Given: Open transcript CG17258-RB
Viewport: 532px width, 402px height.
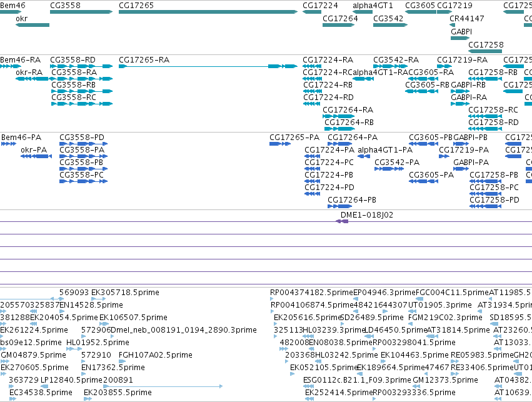Looking at the screenshot, I should point(493,73).
